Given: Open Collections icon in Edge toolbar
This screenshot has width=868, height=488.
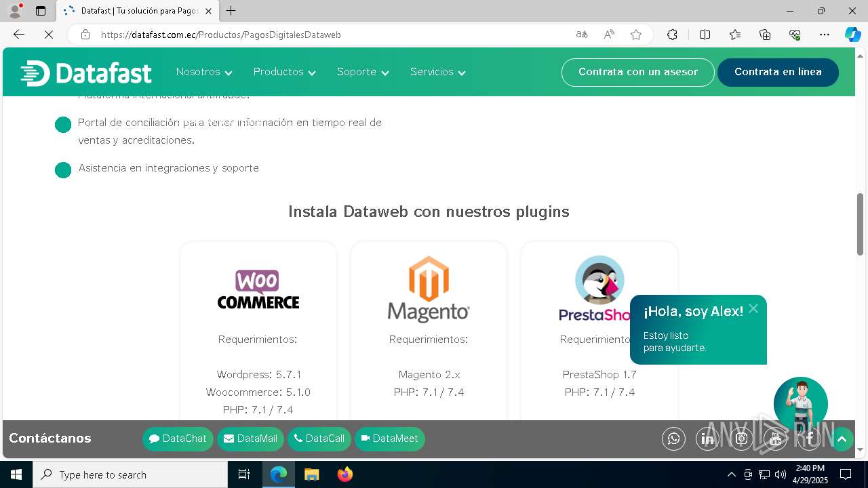Looking at the screenshot, I should point(765,35).
